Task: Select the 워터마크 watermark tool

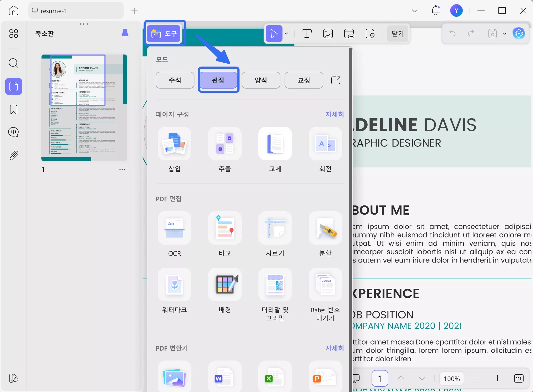Action: pyautogui.click(x=174, y=285)
